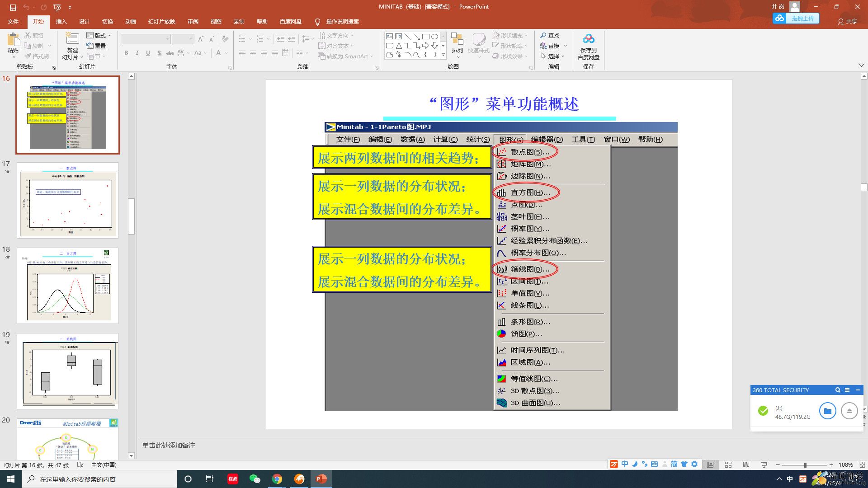868x488 pixels.
Task: Save the presentation from the quick access toolbar
Action: pyautogui.click(x=13, y=7)
